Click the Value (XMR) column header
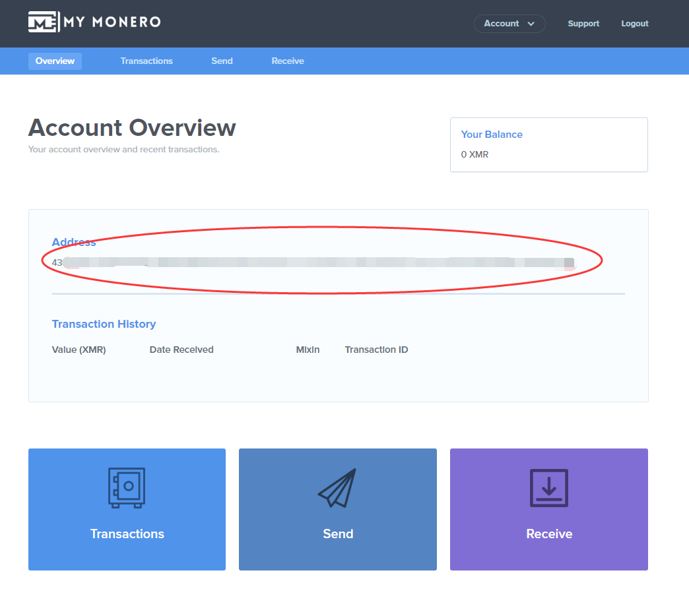Viewport: 689px width, 616px height. (79, 350)
